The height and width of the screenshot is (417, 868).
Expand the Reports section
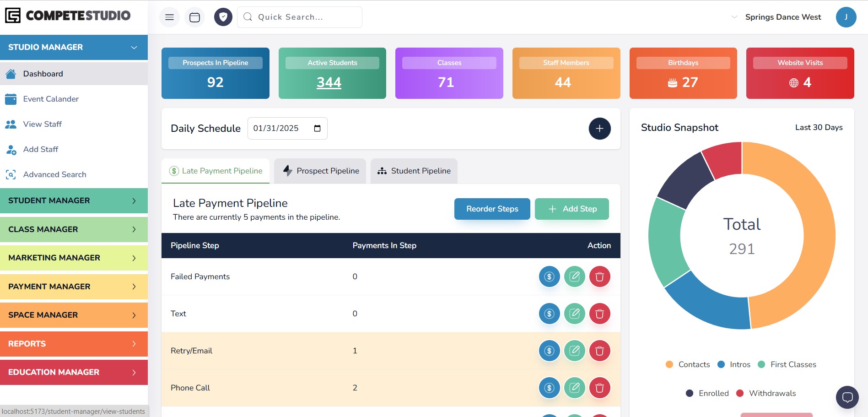tap(74, 344)
